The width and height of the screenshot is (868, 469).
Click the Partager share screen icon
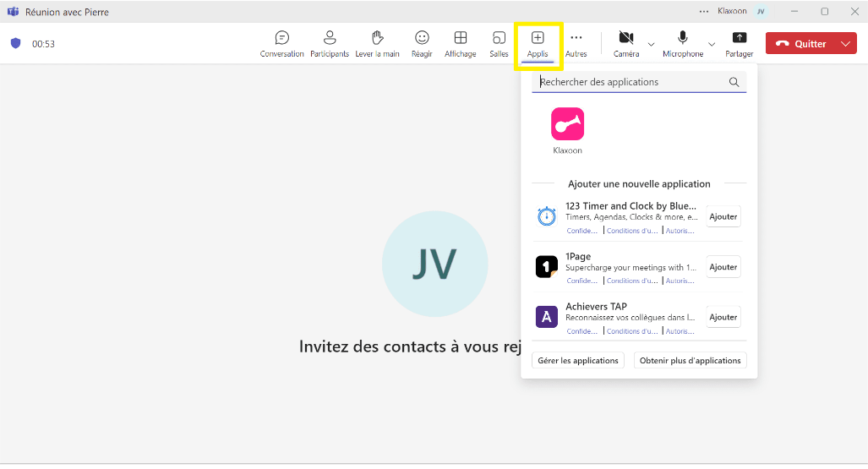[x=739, y=43]
